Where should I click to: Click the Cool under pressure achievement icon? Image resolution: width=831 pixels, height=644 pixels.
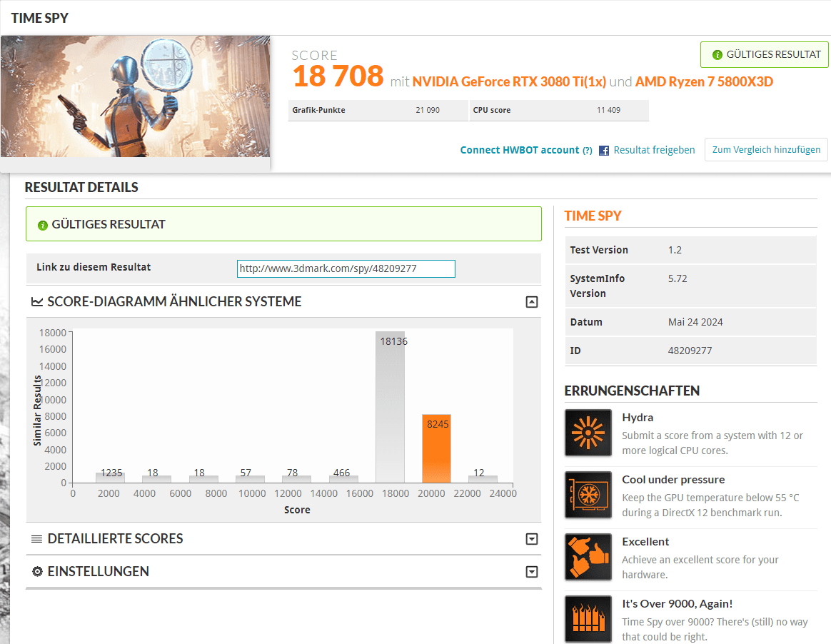click(x=588, y=495)
